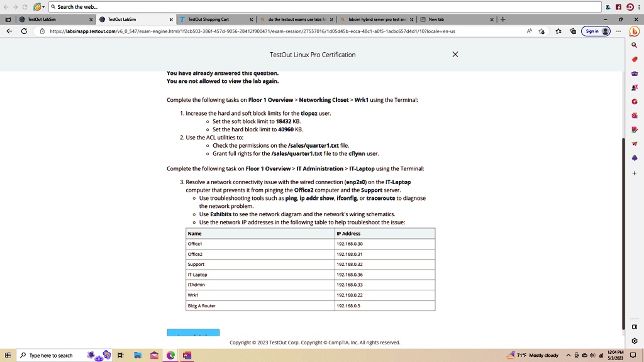Show hidden system tray icons

coord(569,356)
